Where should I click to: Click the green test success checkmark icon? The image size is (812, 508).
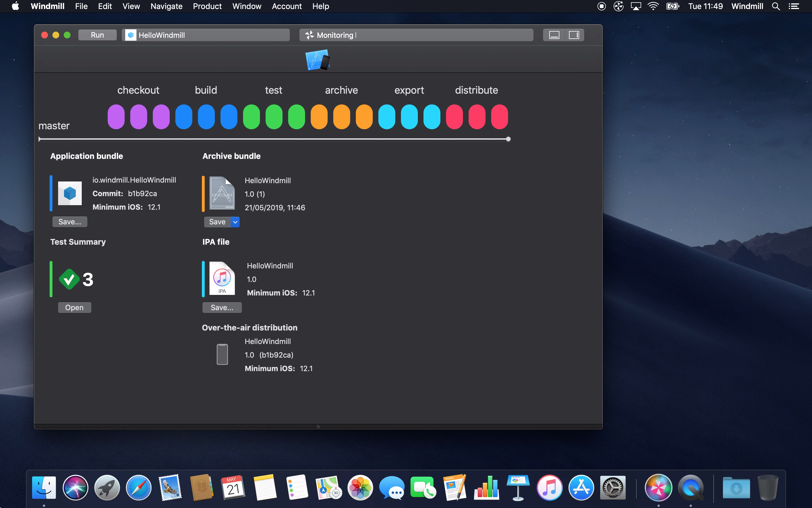point(69,279)
